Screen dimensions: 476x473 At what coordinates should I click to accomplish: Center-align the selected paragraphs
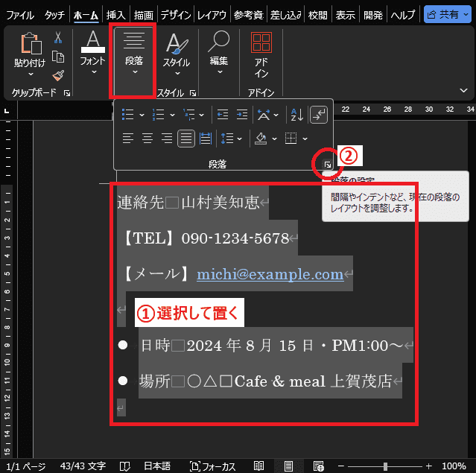(147, 138)
